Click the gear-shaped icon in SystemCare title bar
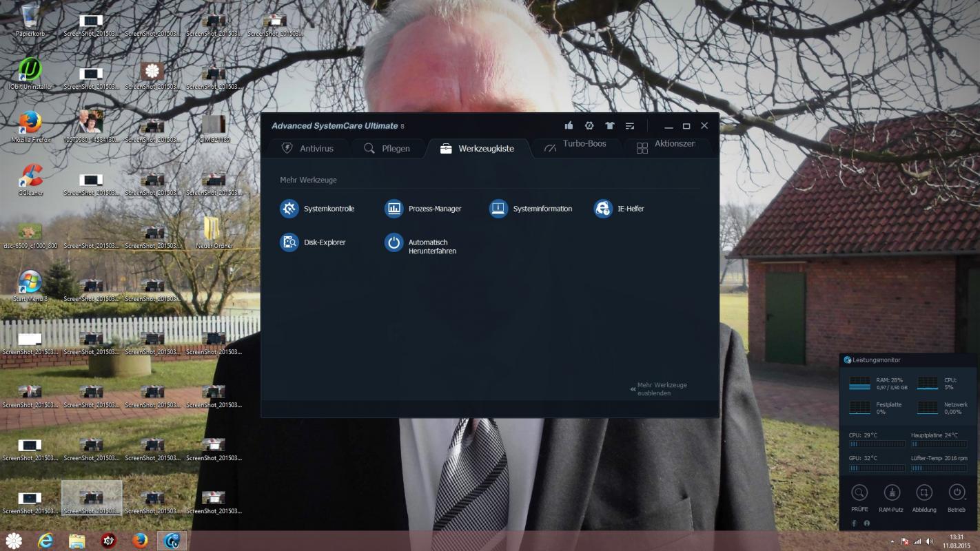 589,126
